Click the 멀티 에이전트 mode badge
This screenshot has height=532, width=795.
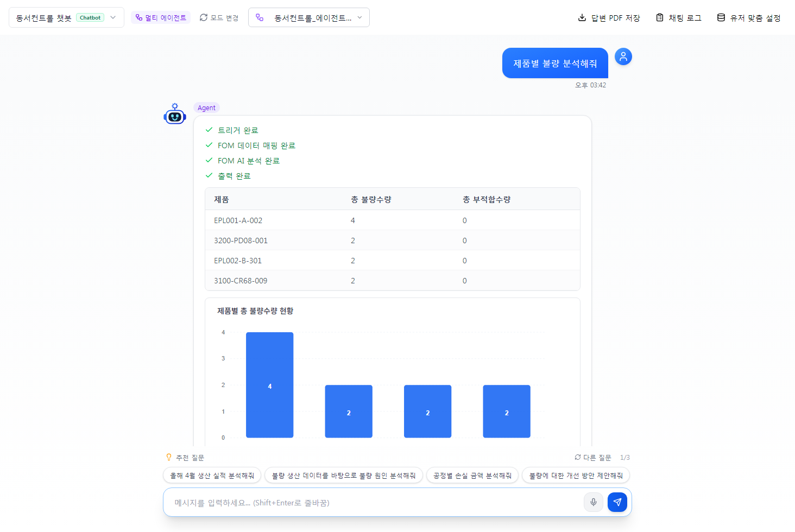click(x=161, y=17)
